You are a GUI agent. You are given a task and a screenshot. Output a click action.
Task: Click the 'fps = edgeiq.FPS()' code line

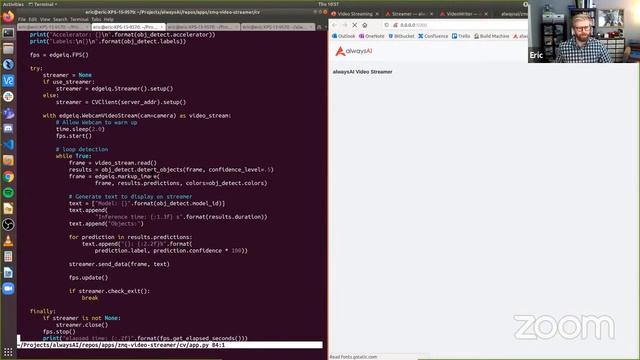click(59, 55)
